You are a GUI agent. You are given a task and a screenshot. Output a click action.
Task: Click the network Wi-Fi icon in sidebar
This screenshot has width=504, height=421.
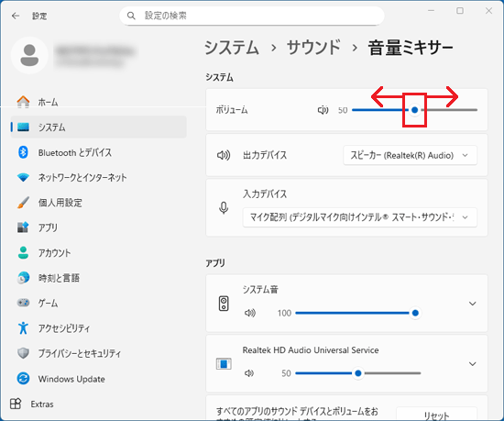tap(23, 177)
